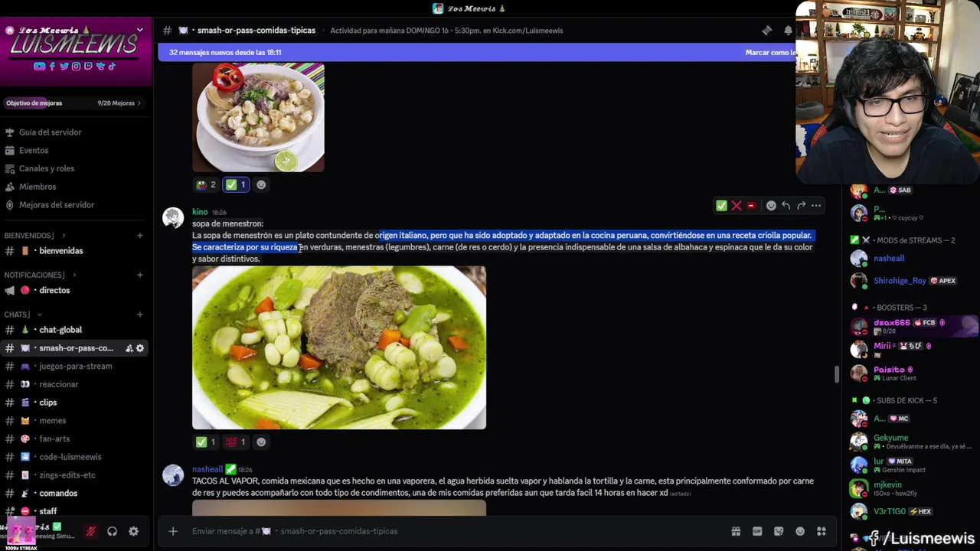Viewport: 980px width, 551px height.
Task: Toggle checkmark reaction on menestrón message
Action: pos(207,442)
